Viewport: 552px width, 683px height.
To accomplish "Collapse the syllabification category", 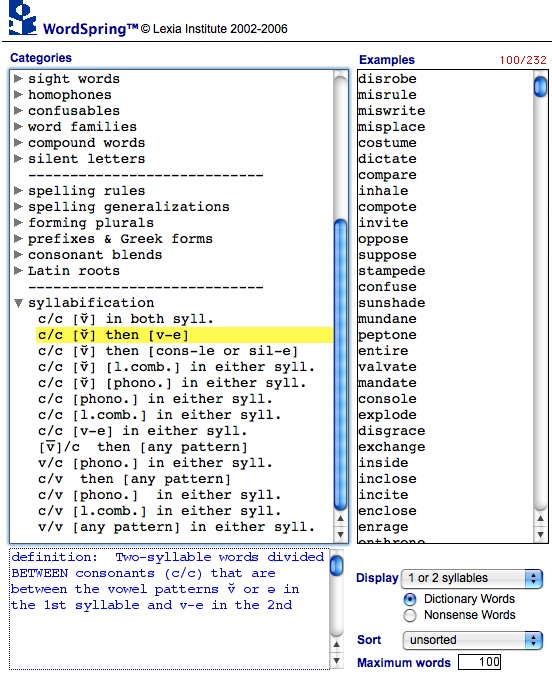I will (x=18, y=303).
